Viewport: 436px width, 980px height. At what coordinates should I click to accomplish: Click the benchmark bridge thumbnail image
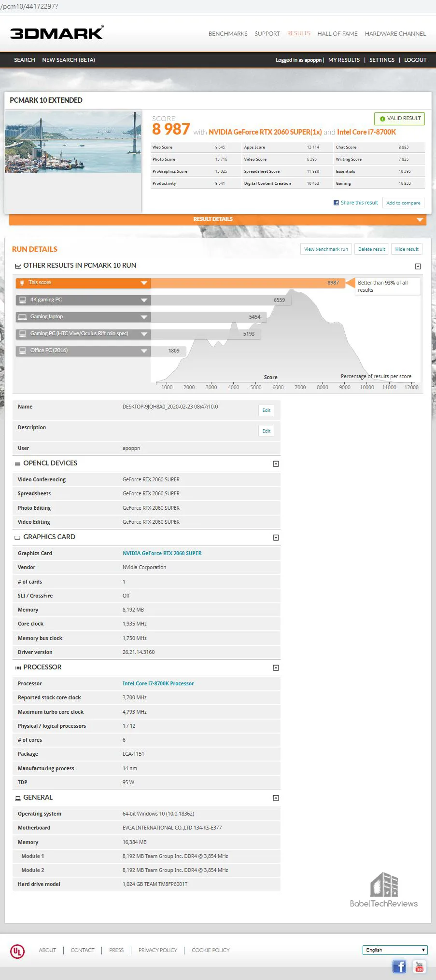tap(73, 142)
